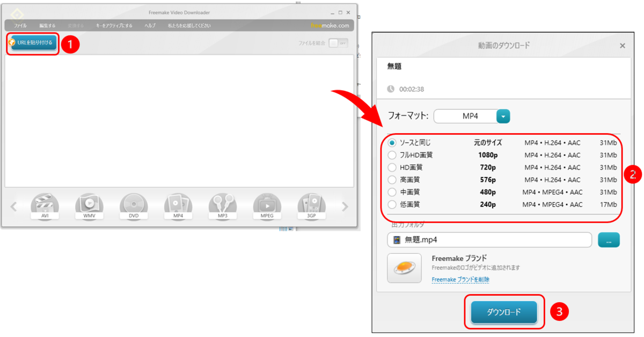Screen dimensions: 644x337
Task: Open the ヘルプ menu
Action: click(150, 25)
